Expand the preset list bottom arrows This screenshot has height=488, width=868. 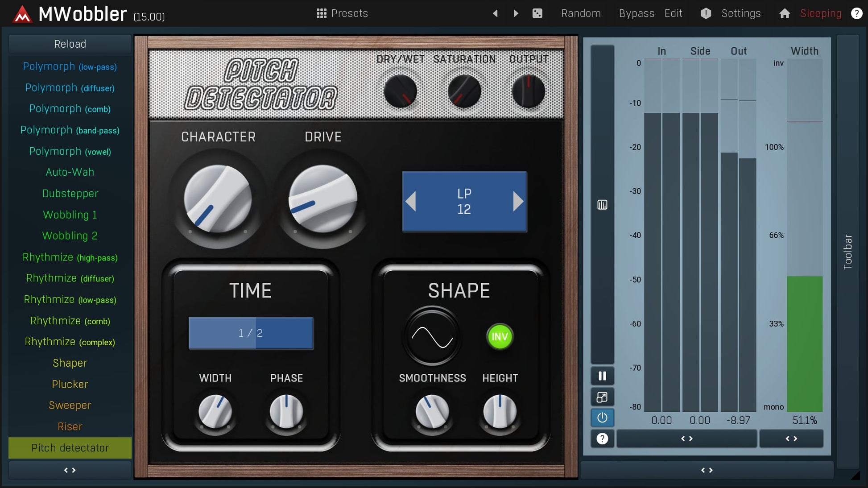[x=70, y=470]
